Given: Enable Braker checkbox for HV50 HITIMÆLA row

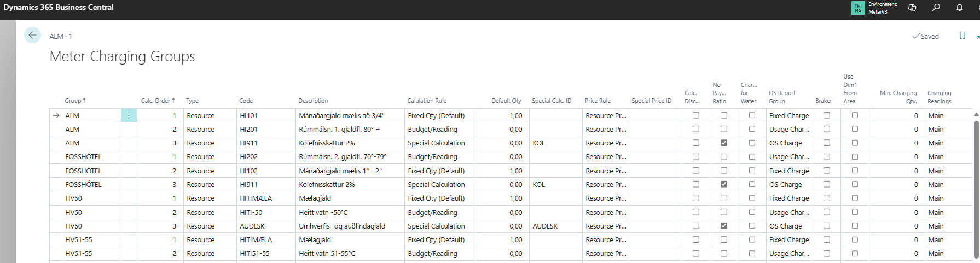Looking at the screenshot, I should tap(826, 198).
